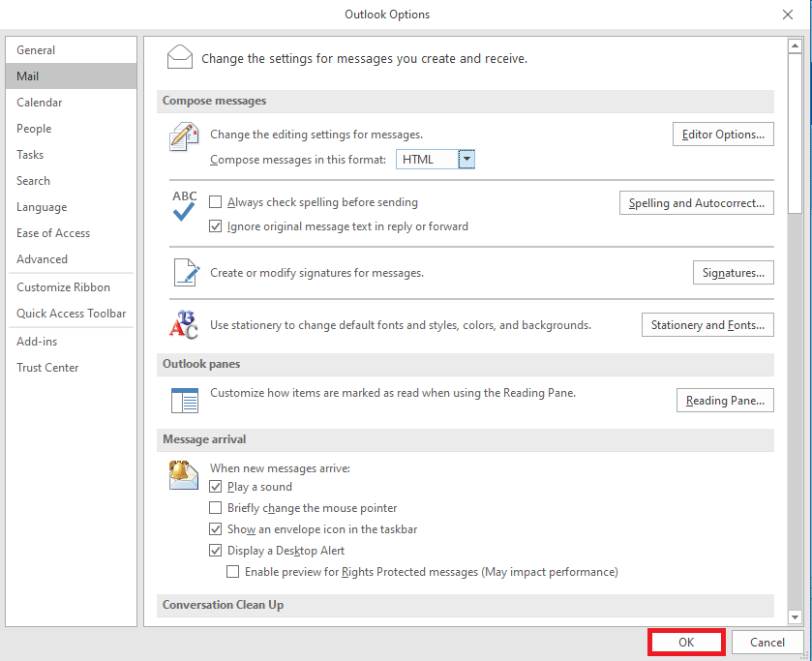Open the Calendar options category
Viewport: 812px width, 661px height.
click(71, 103)
